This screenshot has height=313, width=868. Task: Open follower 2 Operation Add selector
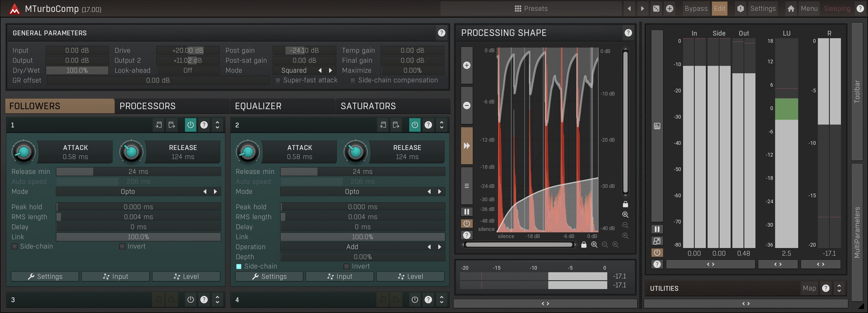352,247
